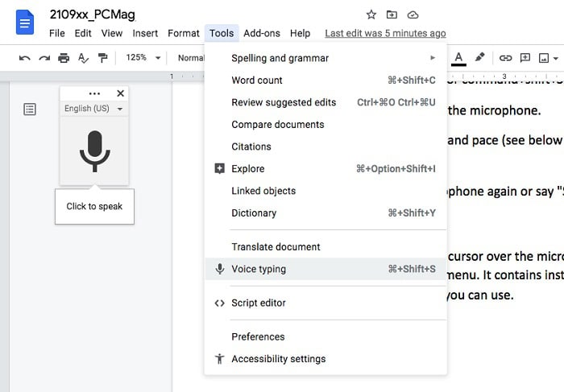Open the English (US) language dropdown
564x392 pixels.
(93, 109)
